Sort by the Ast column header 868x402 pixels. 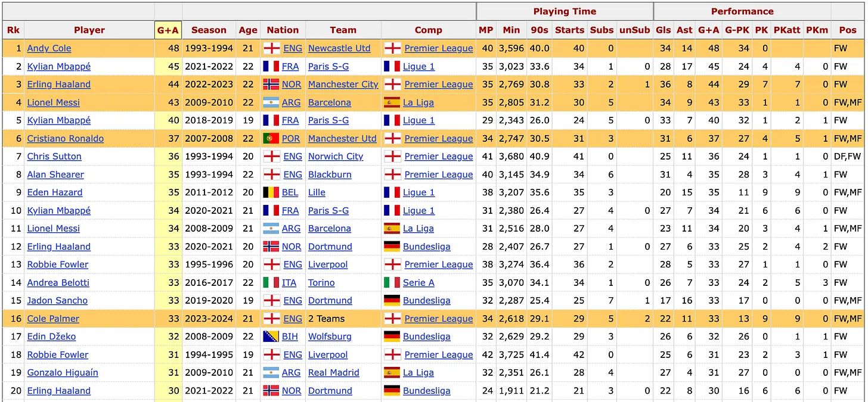[684, 30]
